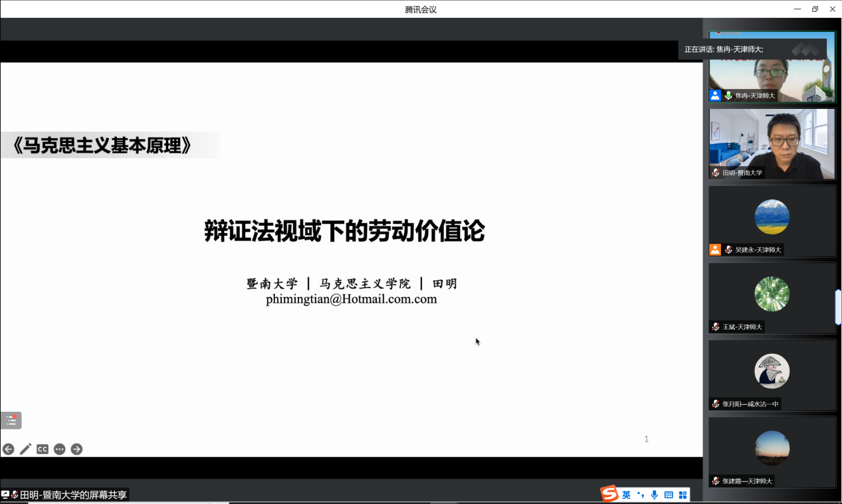This screenshot has width=842, height=504.
Task: Advance to next slide with right arrow
Action: coord(76,449)
